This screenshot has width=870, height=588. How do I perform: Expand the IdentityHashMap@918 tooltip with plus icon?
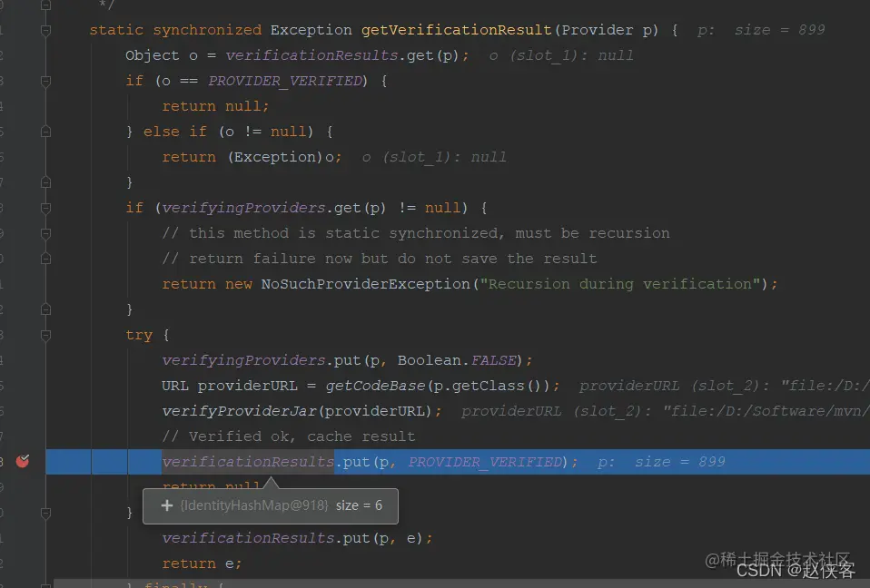(166, 505)
